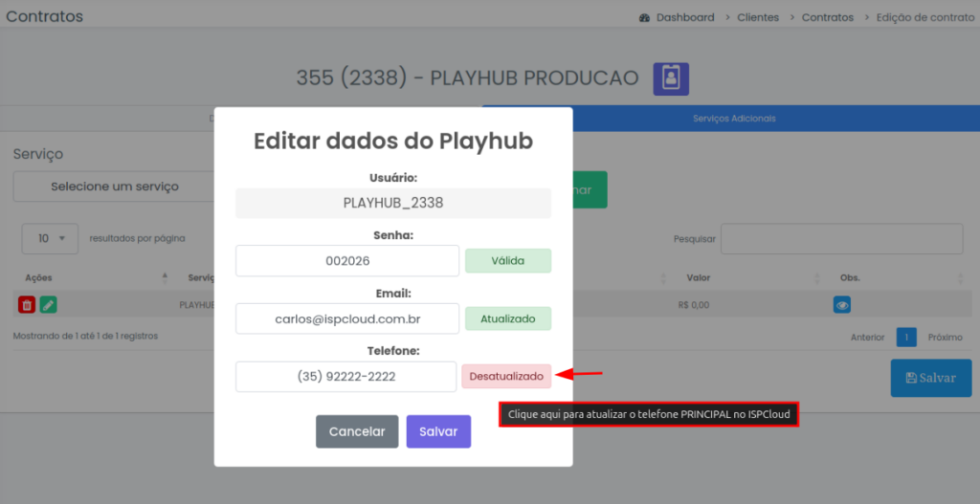The width and height of the screenshot is (980, 504).
Task: Click into the Telefone input field
Action: pos(346,377)
